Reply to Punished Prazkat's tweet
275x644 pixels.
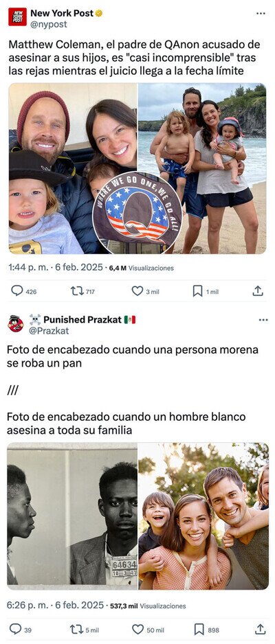click(x=15, y=629)
